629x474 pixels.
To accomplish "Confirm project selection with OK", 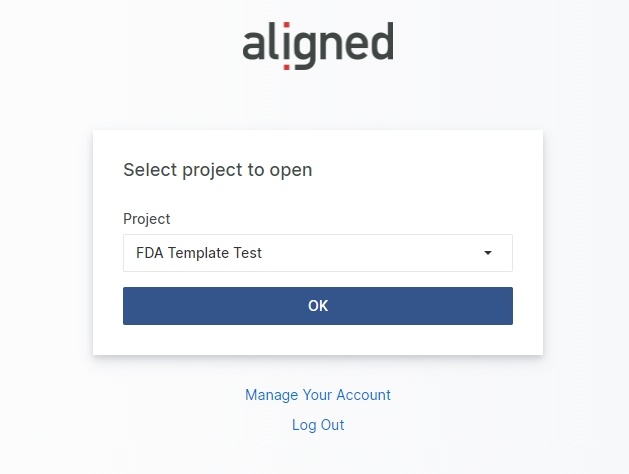I will tap(317, 306).
